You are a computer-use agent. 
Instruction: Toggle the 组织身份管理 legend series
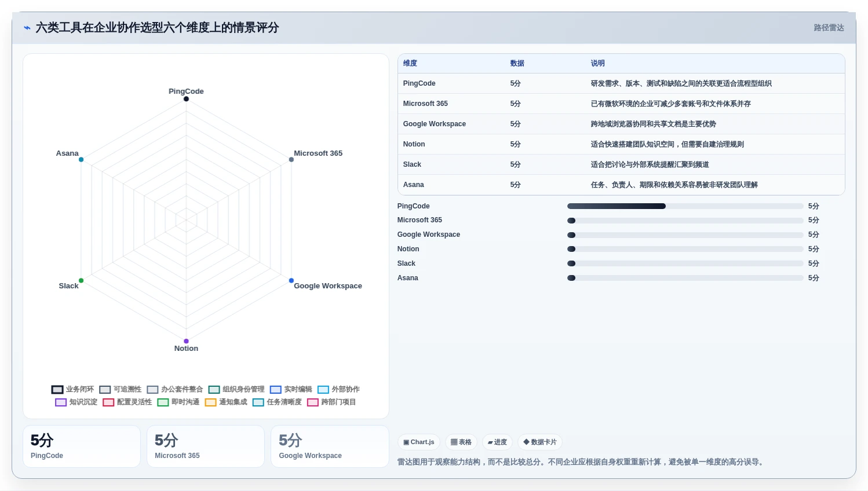click(236, 390)
